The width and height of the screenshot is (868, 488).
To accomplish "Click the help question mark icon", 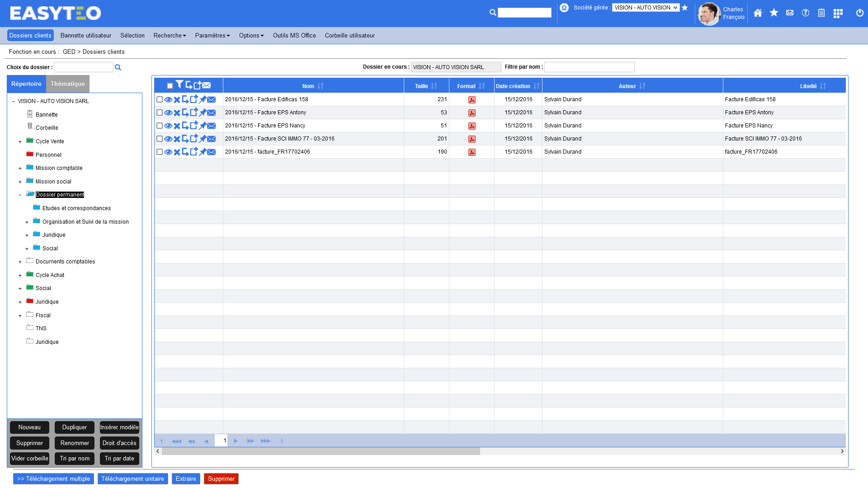I will [x=805, y=13].
